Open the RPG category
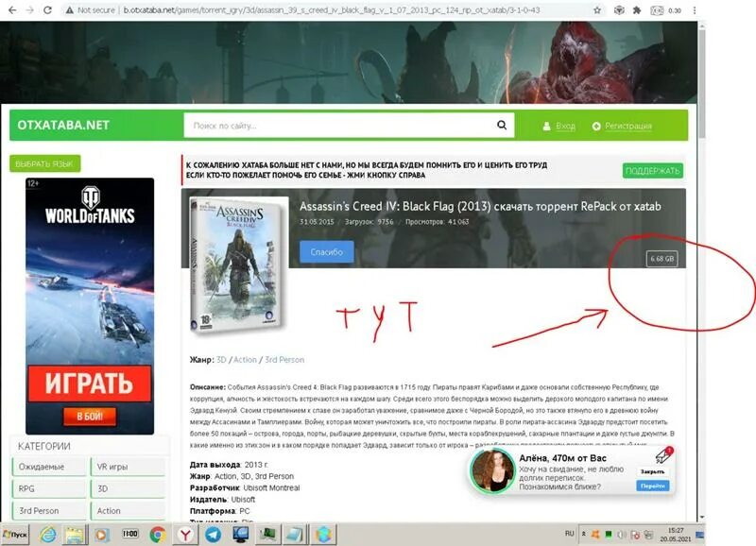Viewport: 756px width, 546px height. point(49,488)
